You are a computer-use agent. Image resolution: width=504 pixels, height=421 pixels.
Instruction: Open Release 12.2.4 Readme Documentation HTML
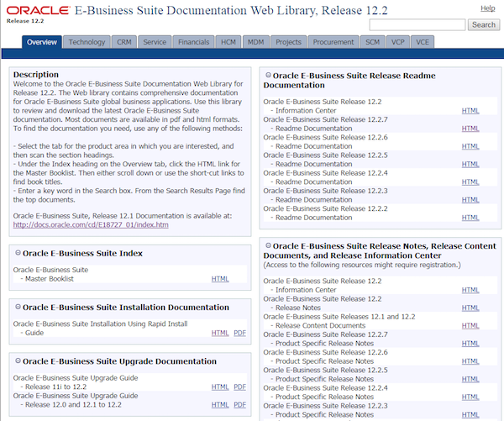coord(470,182)
